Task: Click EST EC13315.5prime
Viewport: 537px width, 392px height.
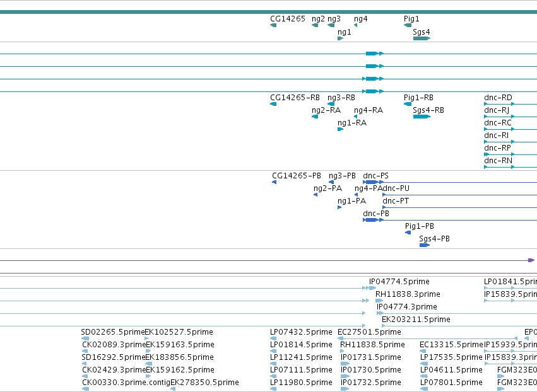Action: 451,345
